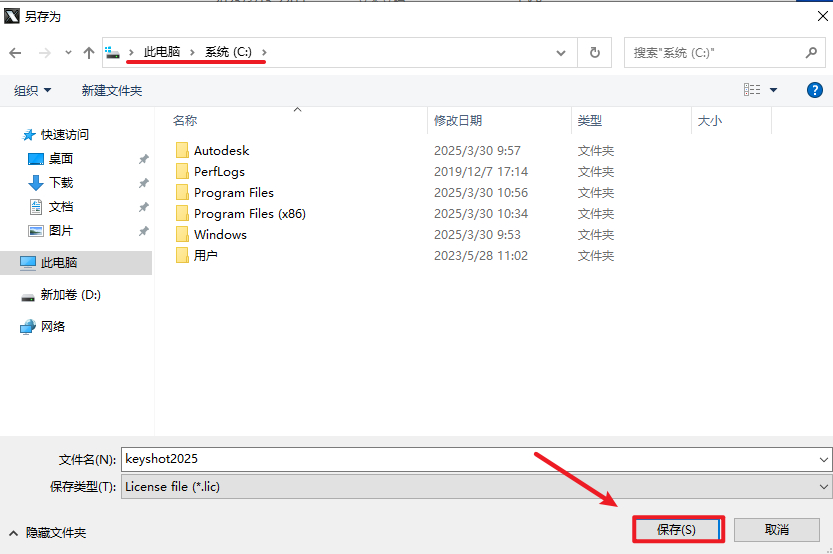Open 图片 in the navigation pane
833x554 pixels.
click(61, 231)
